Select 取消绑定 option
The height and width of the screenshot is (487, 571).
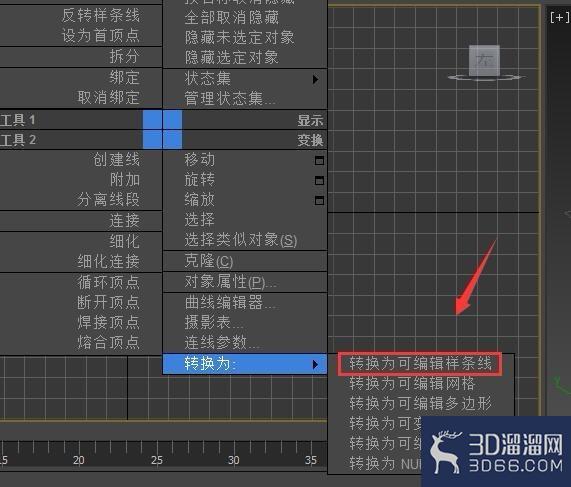(109, 98)
